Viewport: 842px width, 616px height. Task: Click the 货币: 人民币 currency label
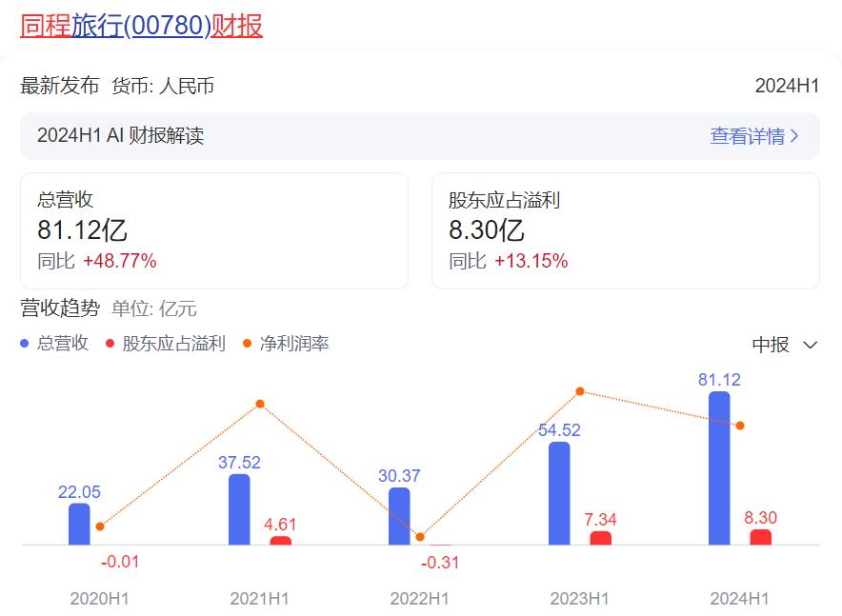[x=163, y=86]
